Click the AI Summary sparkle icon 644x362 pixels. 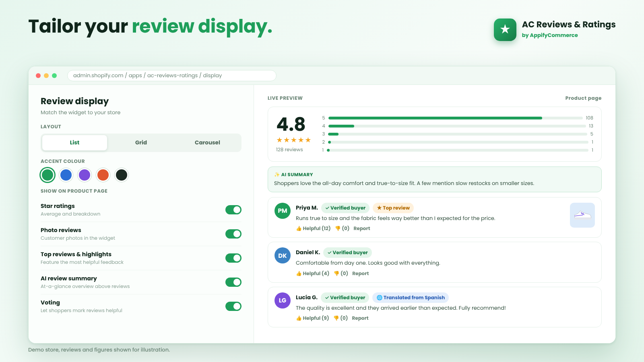pos(277,175)
